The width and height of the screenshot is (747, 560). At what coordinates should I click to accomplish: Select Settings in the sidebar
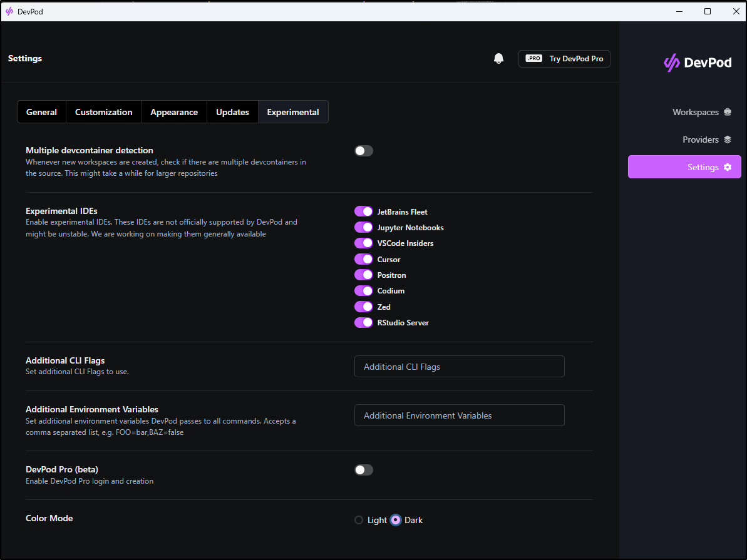tap(684, 166)
